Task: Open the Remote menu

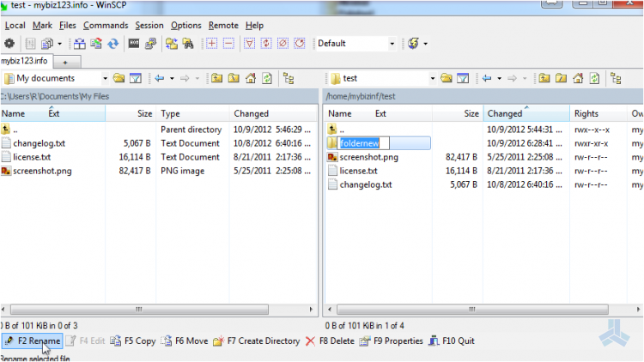Action: coord(223,26)
